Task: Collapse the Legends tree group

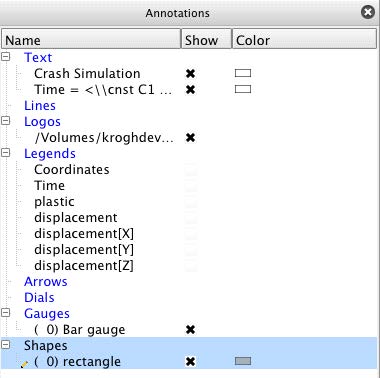Action: pyautogui.click(x=6, y=152)
